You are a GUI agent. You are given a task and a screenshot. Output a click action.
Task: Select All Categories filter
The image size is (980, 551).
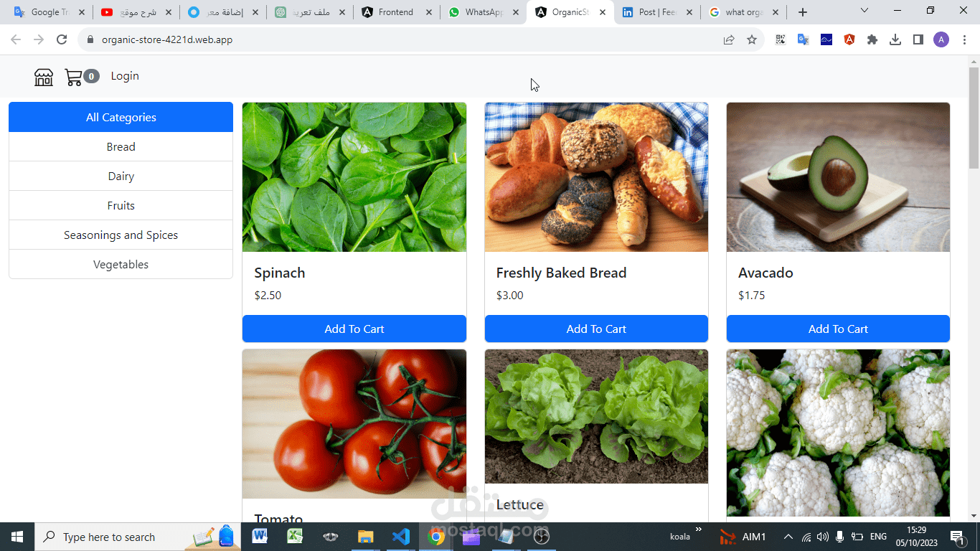pos(121,117)
